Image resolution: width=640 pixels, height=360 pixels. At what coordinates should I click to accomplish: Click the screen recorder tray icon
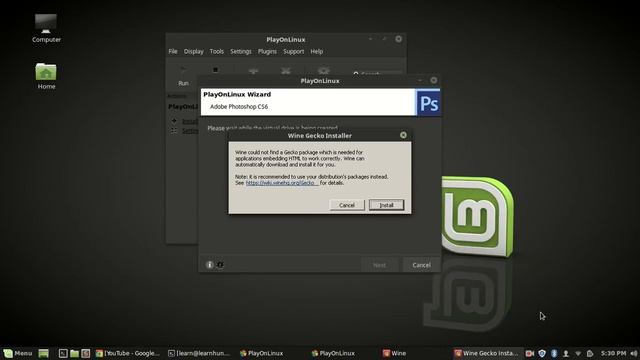[529, 353]
